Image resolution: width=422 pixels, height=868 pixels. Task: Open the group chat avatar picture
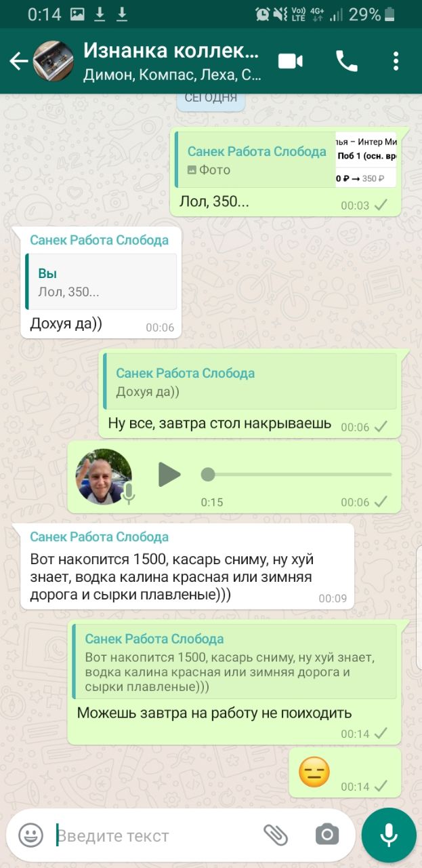coord(54,62)
